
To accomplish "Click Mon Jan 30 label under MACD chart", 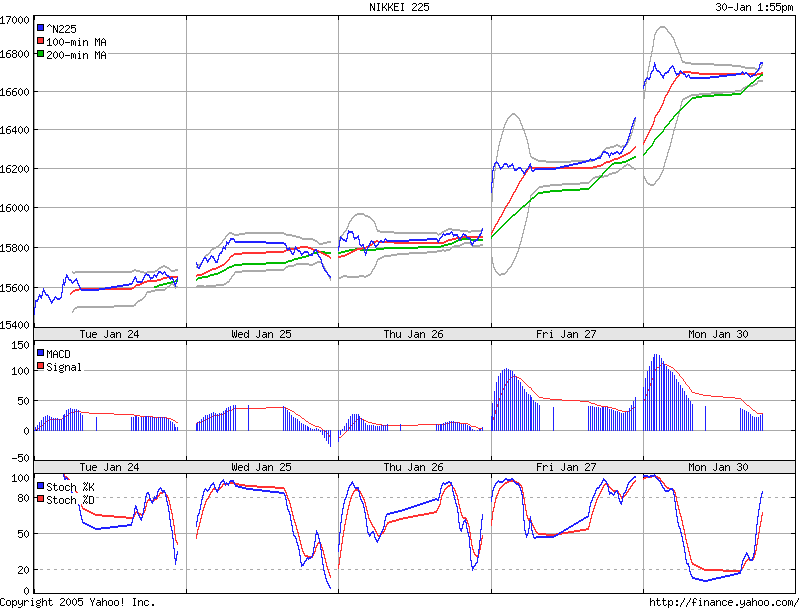I will (x=718, y=467).
